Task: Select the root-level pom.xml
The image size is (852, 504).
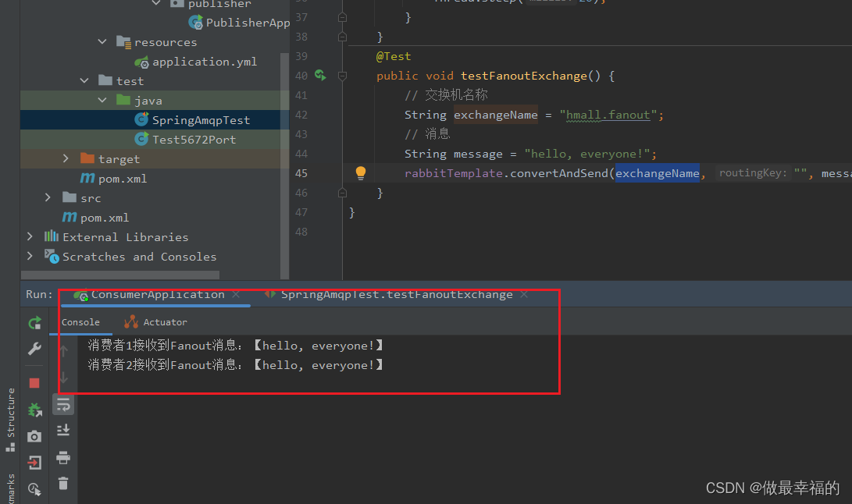Action: point(105,218)
